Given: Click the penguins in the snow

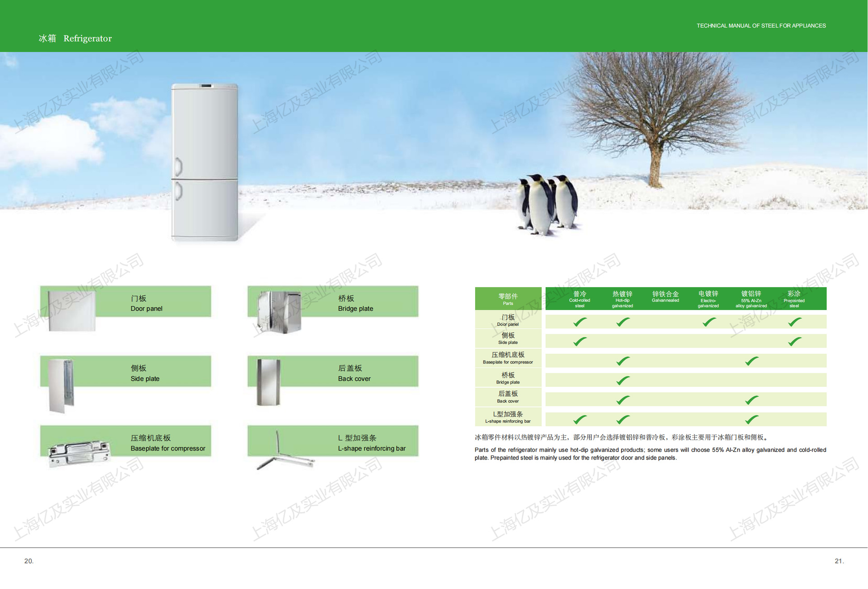Looking at the screenshot, I should coord(547,204).
